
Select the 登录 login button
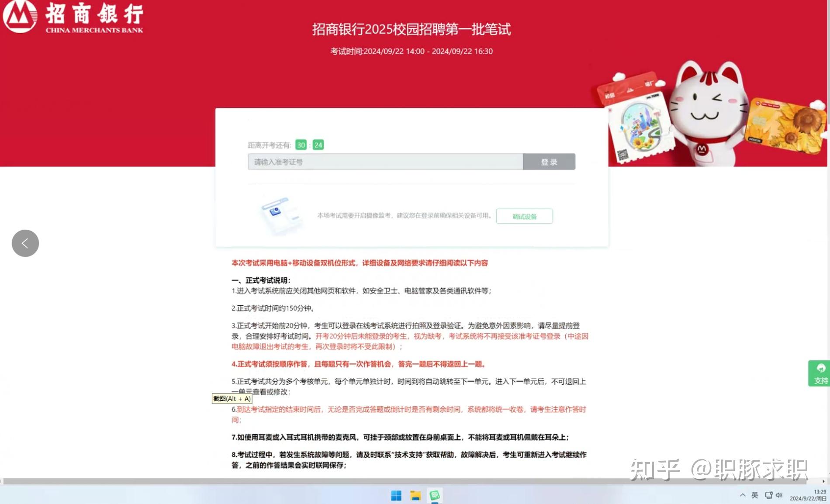549,162
